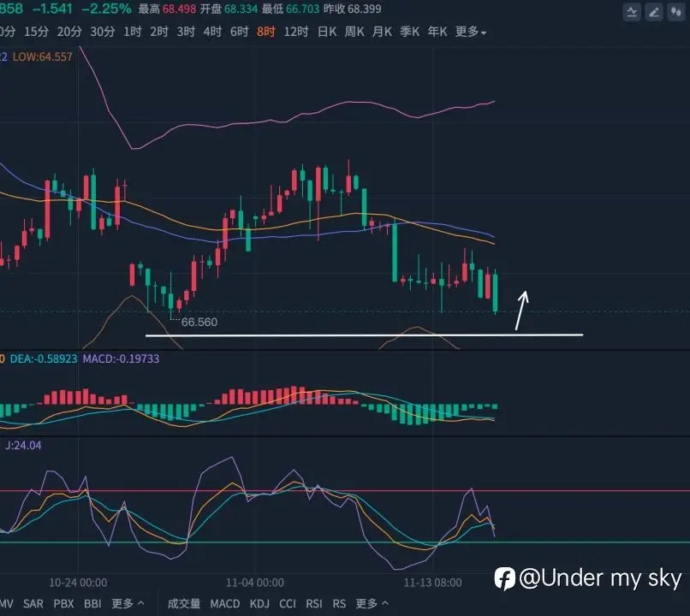The height and width of the screenshot is (616, 690).
Task: Expand 更多 next to BBI
Action: (128, 604)
